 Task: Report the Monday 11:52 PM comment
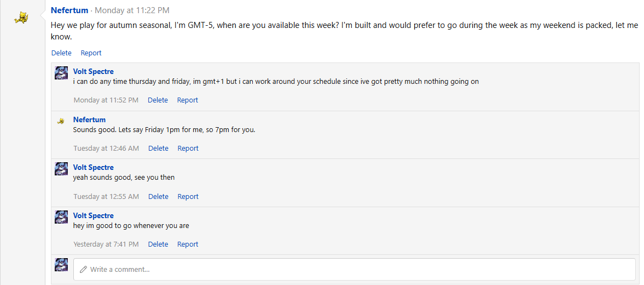click(187, 100)
